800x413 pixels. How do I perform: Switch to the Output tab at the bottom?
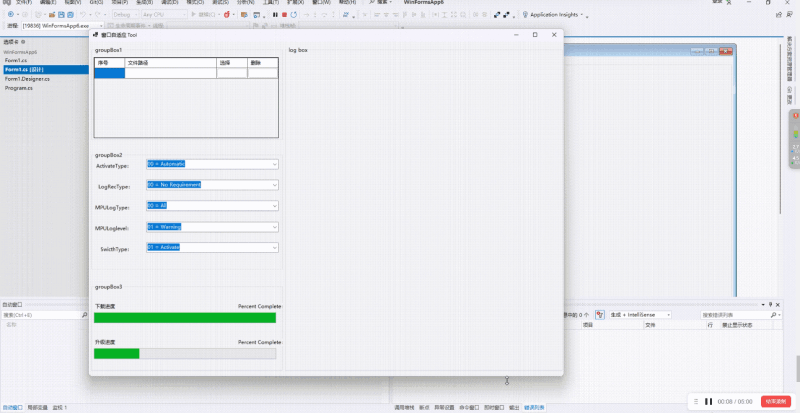(514, 408)
